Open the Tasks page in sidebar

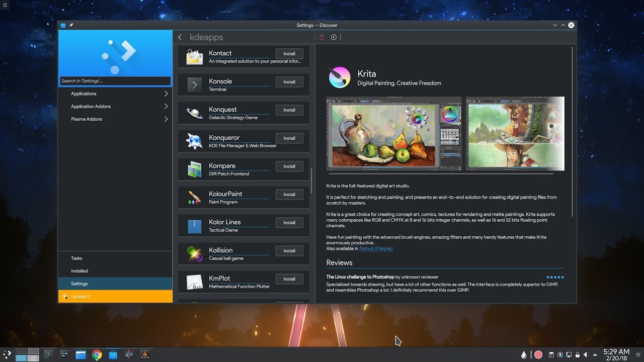tap(115, 258)
